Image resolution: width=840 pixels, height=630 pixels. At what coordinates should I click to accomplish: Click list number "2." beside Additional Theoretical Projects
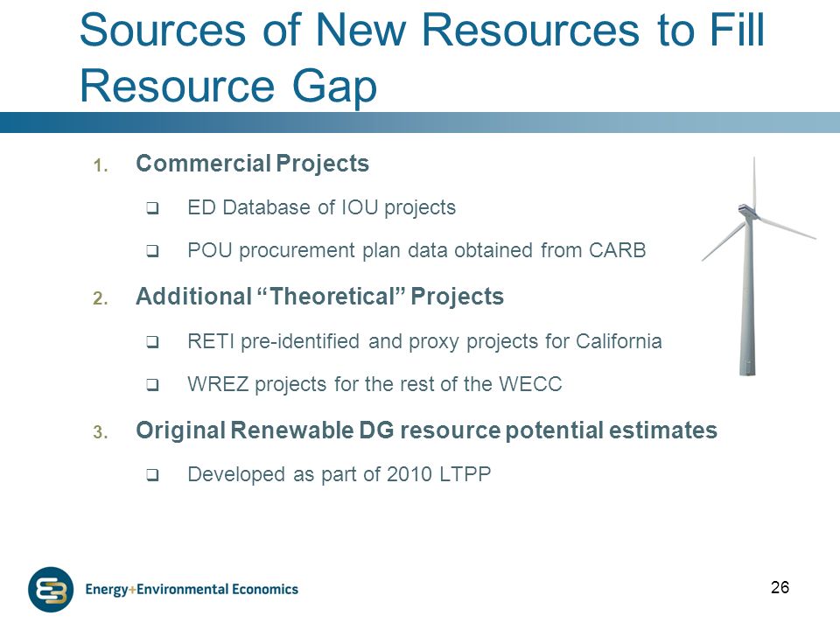101,298
